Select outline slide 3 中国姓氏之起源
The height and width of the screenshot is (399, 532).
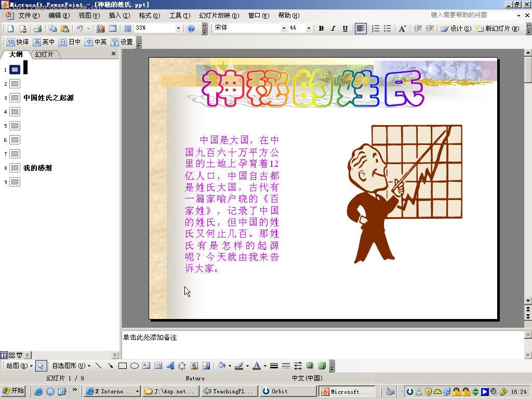point(48,98)
